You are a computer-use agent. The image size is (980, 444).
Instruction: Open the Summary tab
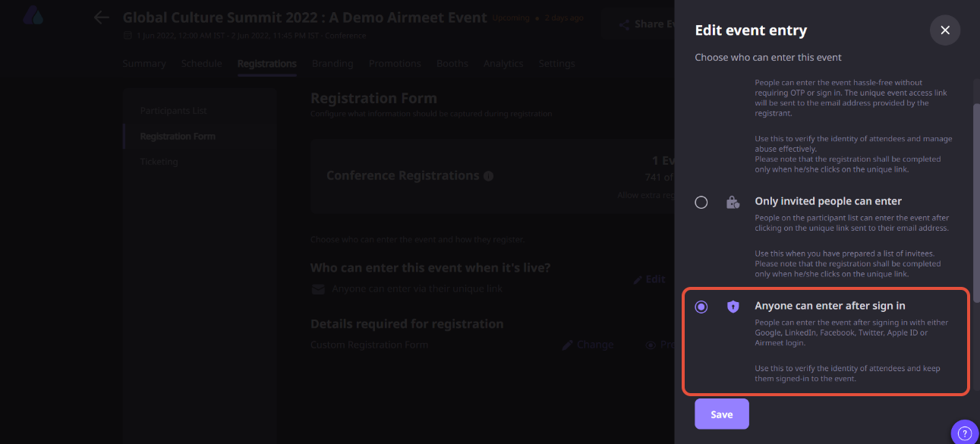(x=144, y=64)
